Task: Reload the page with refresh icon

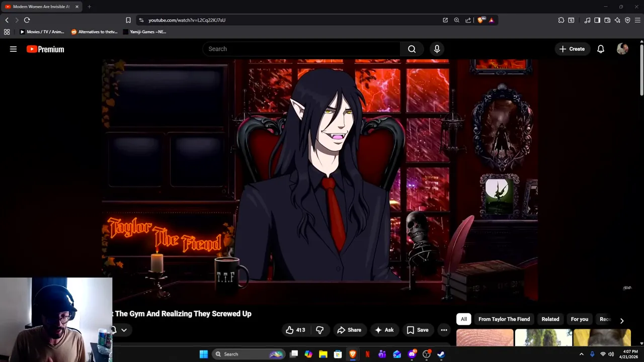Action: pyautogui.click(x=27, y=20)
